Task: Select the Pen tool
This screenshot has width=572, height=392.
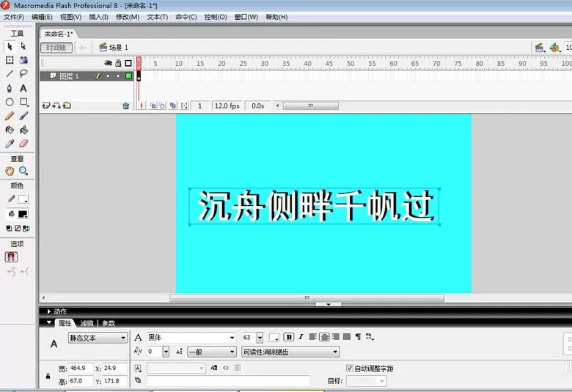Action: 10,88
